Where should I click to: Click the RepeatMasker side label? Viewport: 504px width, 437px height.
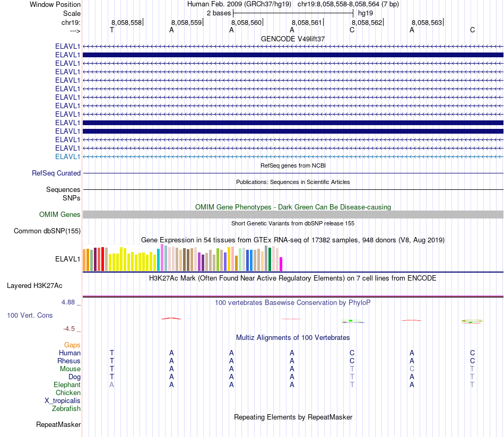(58, 425)
